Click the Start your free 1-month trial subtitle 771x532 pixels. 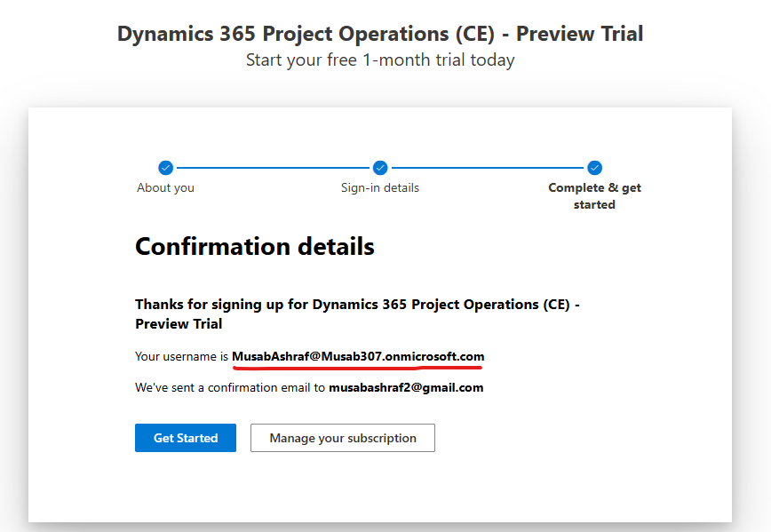point(380,60)
